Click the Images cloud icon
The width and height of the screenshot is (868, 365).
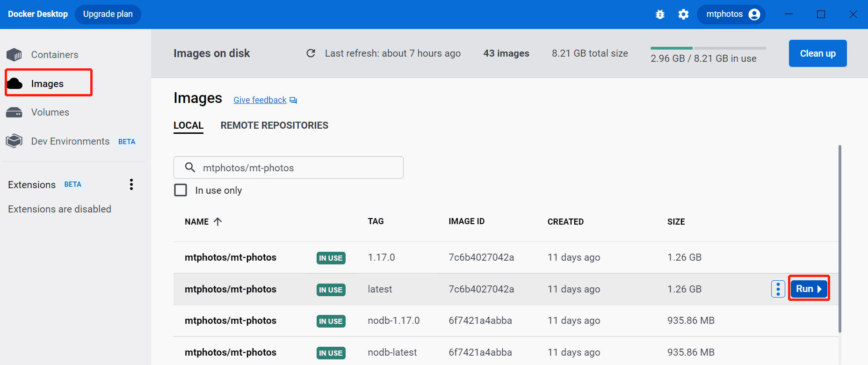(x=14, y=84)
